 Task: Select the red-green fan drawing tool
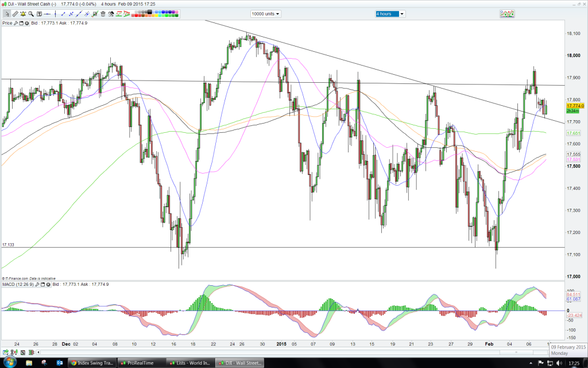[127, 14]
